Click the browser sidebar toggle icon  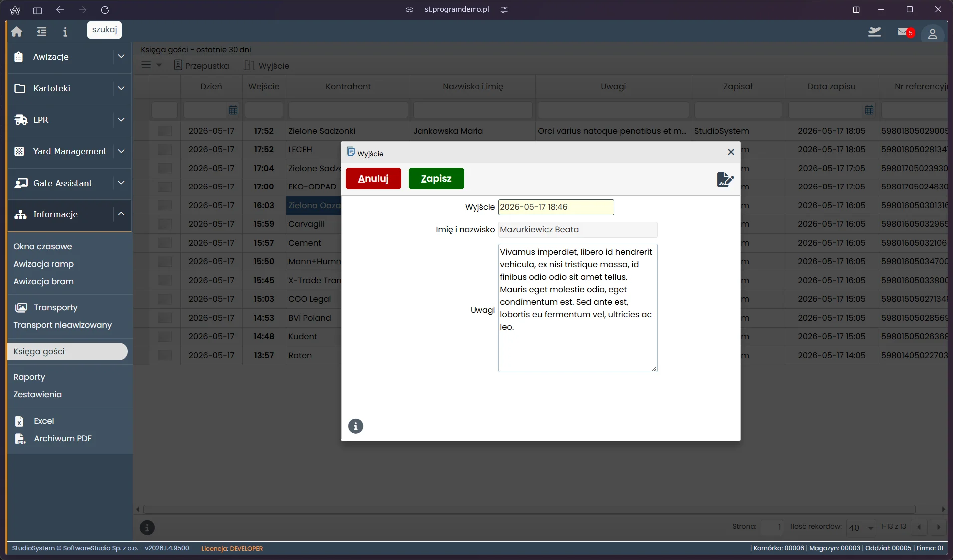37,10
